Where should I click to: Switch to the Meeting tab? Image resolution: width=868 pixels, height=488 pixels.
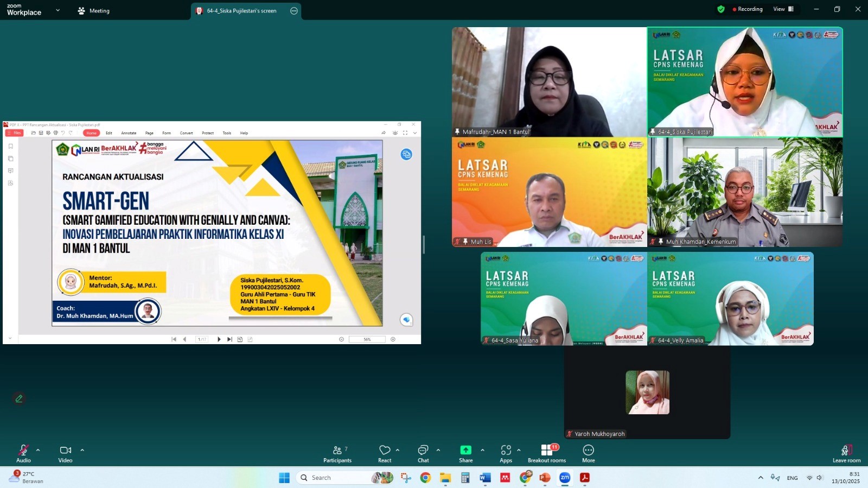[94, 11]
